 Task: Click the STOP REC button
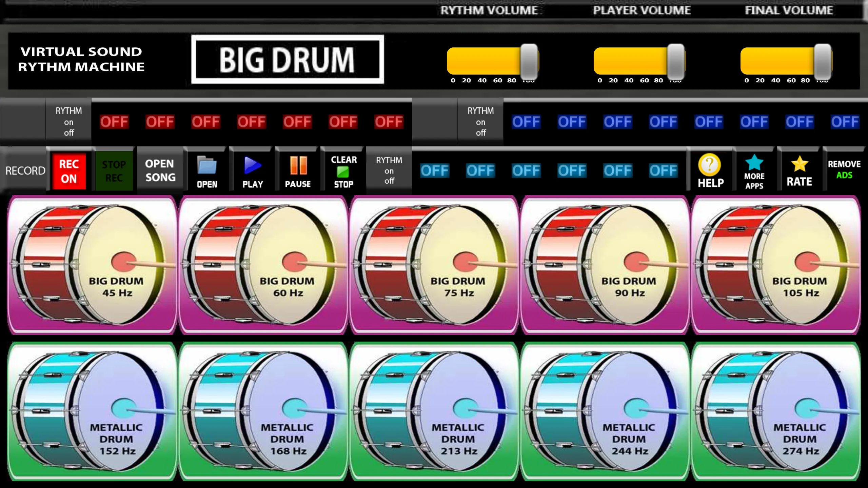(113, 171)
